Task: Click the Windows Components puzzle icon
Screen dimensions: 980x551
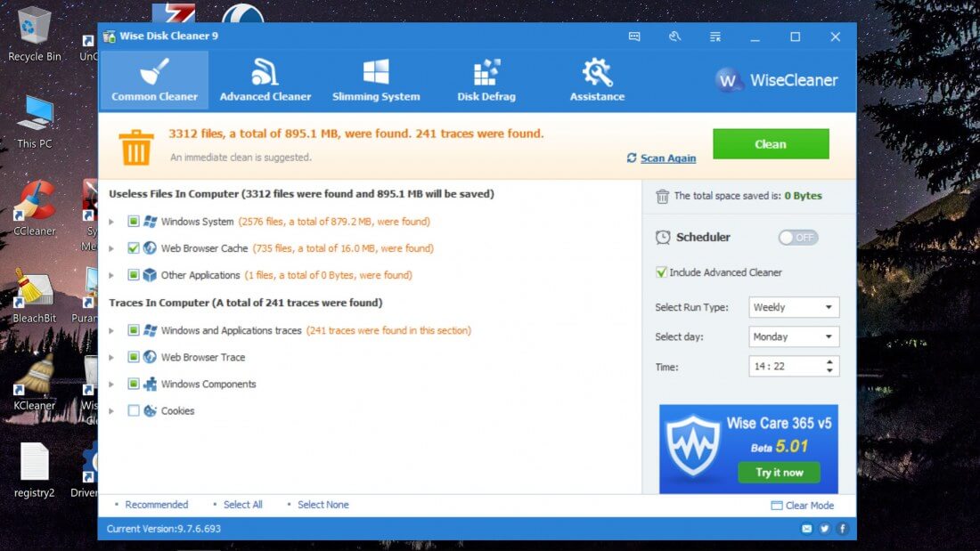Action: [x=150, y=384]
